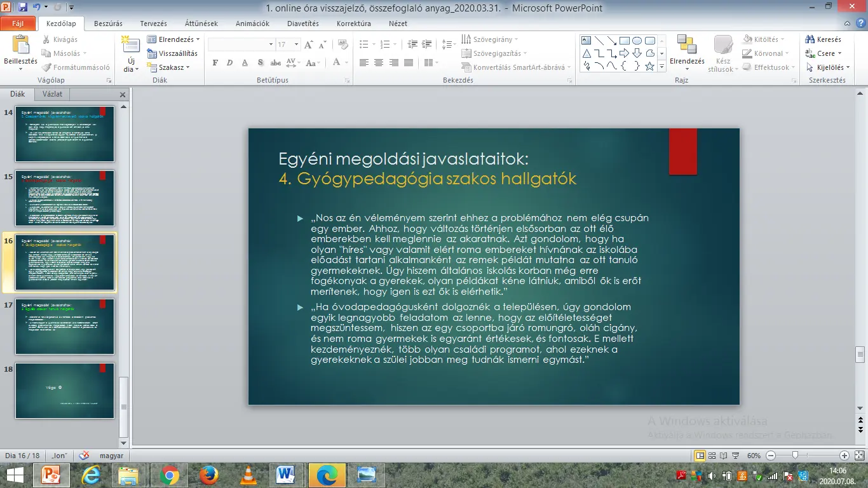Open the Kijelölés selection dropdown

tap(829, 67)
